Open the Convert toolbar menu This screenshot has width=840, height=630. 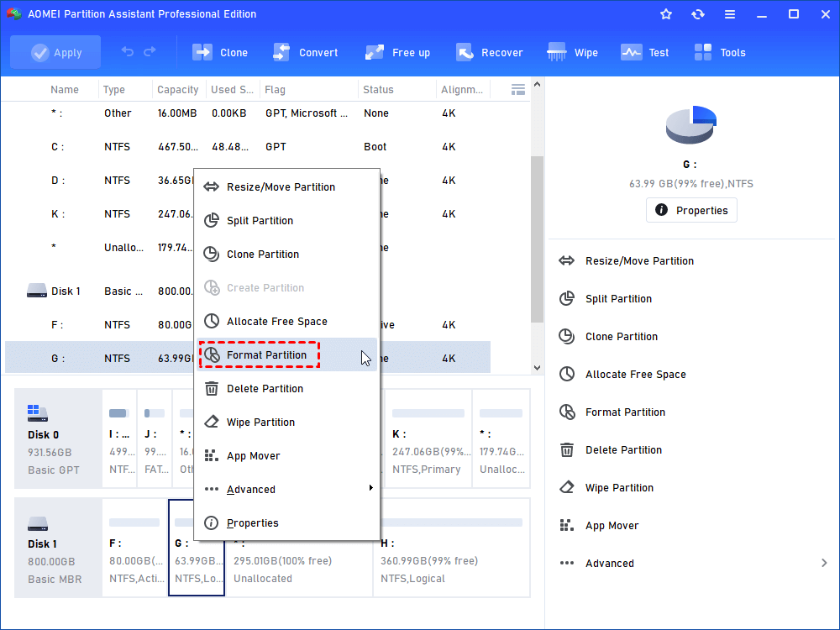click(306, 52)
